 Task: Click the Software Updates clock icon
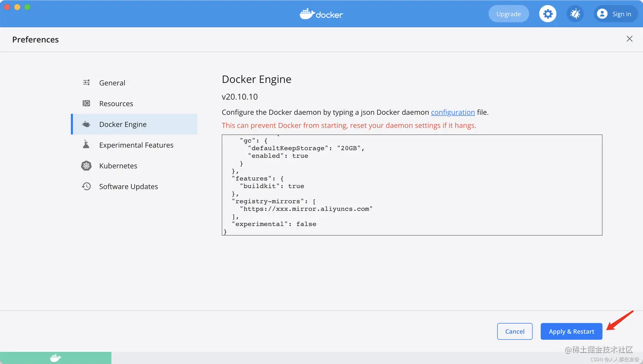(86, 186)
